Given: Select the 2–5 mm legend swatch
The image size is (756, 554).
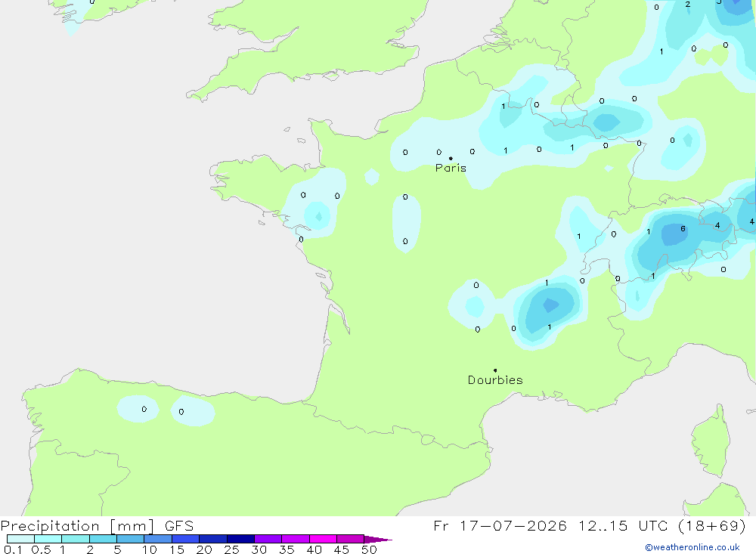Looking at the screenshot, I should click(103, 539).
